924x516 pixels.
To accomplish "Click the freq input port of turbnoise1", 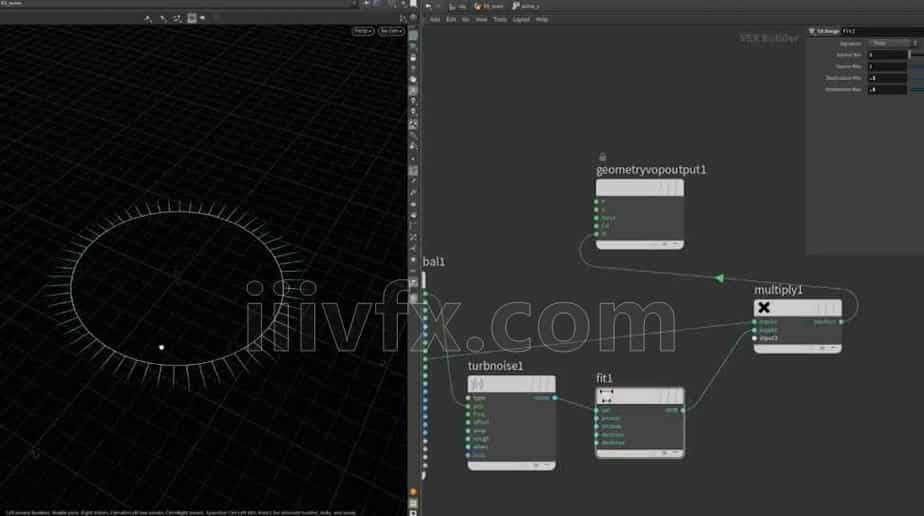I will click(x=468, y=414).
